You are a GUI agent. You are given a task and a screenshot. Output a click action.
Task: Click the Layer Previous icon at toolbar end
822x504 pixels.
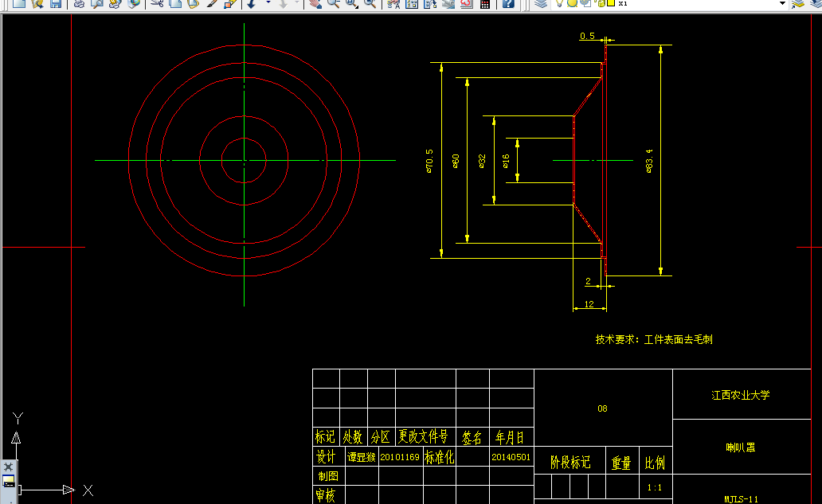(x=815, y=4)
